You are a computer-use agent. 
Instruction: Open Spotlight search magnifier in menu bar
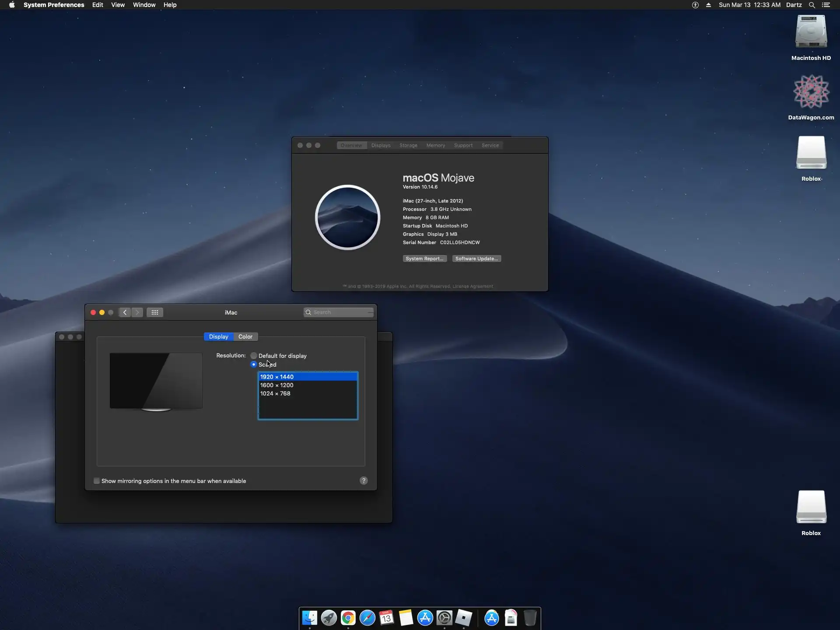(812, 5)
